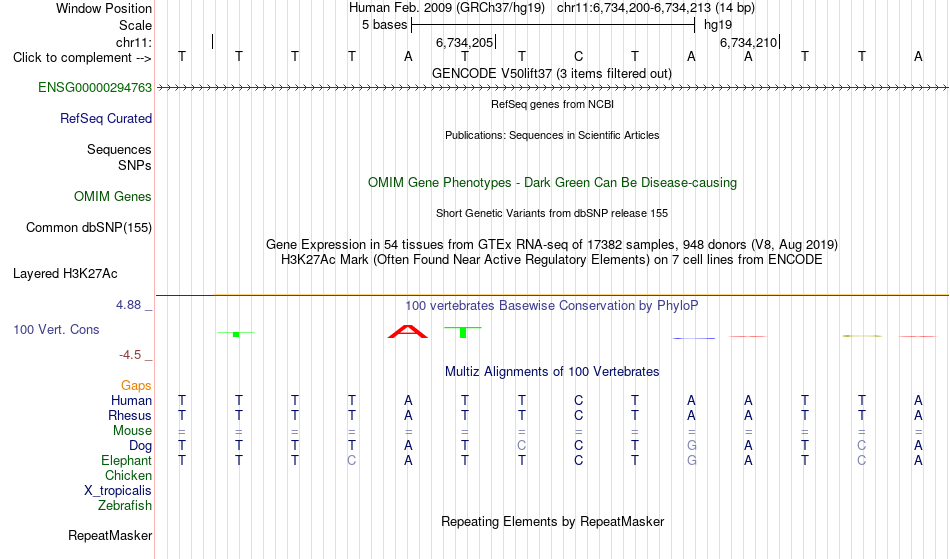This screenshot has width=950, height=559.
Task: Select the Mouse alignment row label
Action: 132,430
